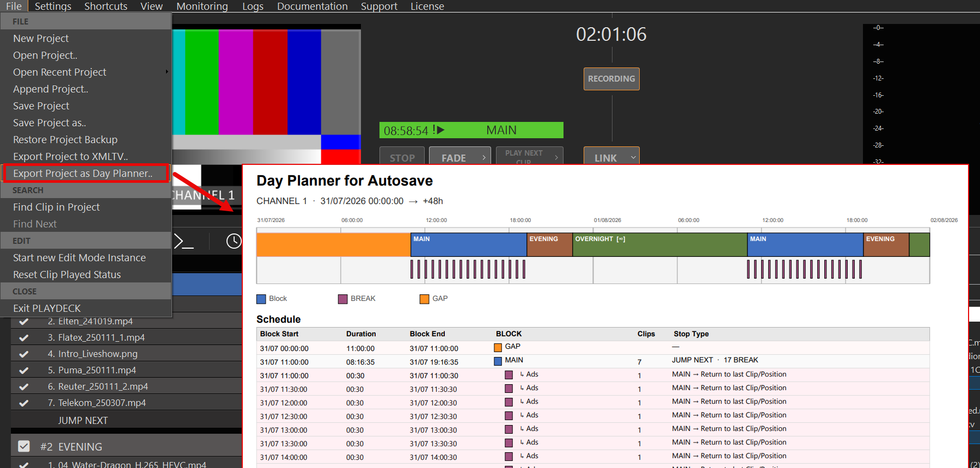Image resolution: width=980 pixels, height=468 pixels.
Task: Expand the FADE button options arrow
Action: [x=484, y=158]
